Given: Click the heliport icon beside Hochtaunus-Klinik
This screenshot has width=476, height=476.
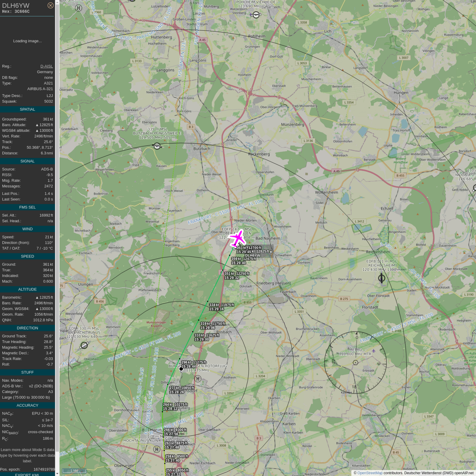Looking at the screenshot, I should tap(157, 449).
